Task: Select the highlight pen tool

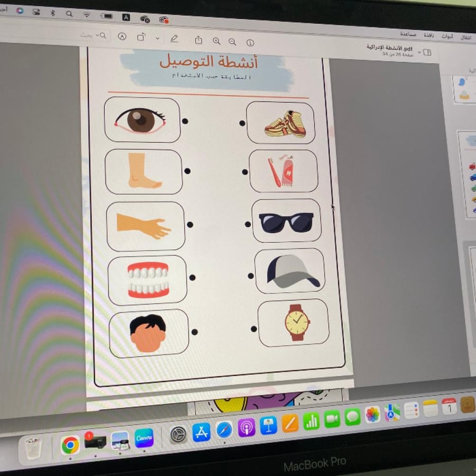Action: 173,39
